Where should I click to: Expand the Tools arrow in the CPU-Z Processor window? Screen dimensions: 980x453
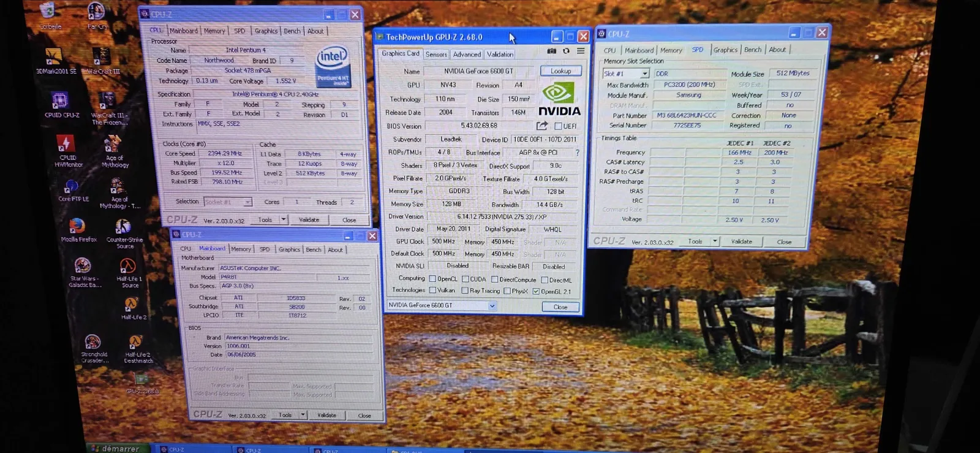[284, 219]
